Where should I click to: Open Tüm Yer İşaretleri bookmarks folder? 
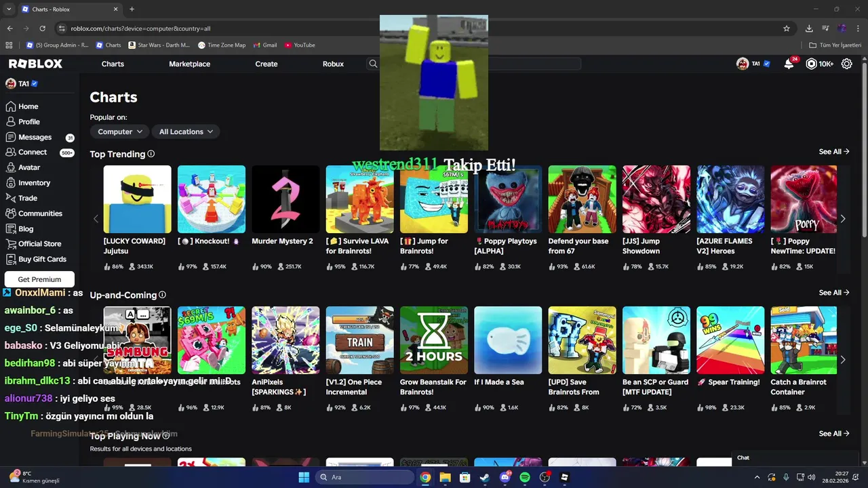pos(835,45)
